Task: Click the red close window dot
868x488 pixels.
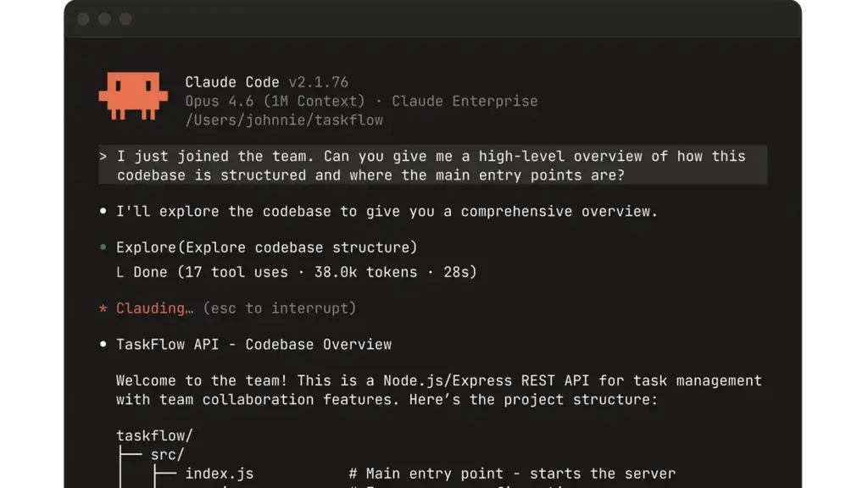Action: (83, 19)
